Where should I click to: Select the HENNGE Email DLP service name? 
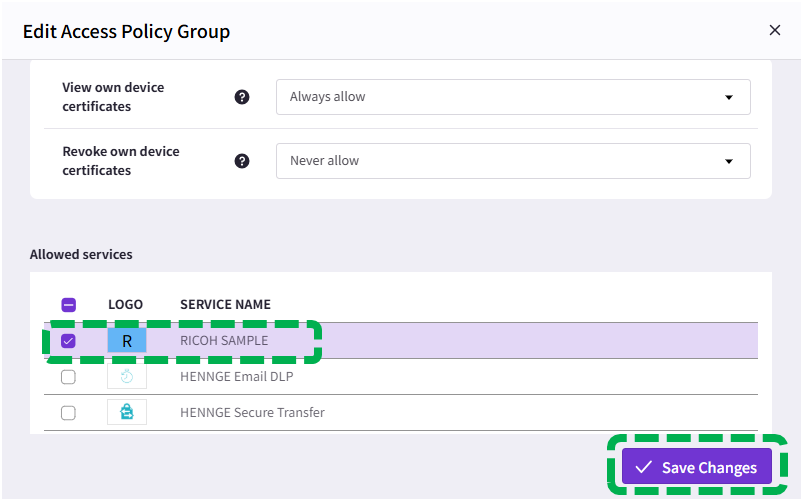pyautogui.click(x=236, y=377)
